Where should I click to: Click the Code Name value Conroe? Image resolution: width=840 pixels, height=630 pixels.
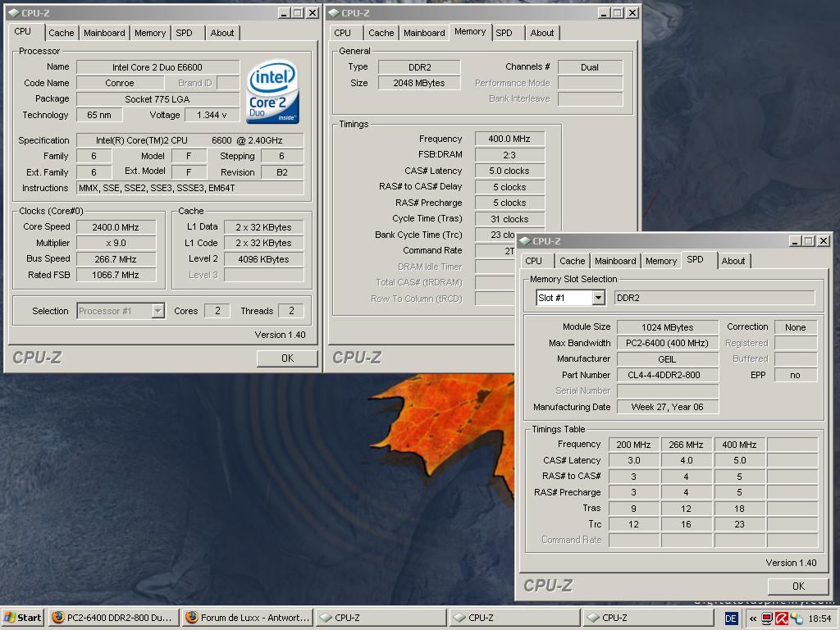pyautogui.click(x=120, y=83)
